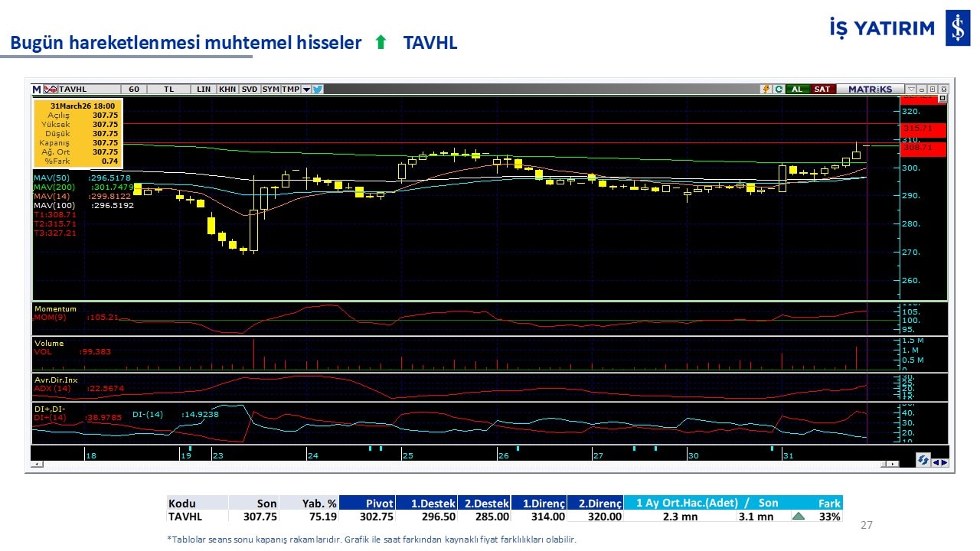Click the horizontal scrollbar under the chart

[x=459, y=464]
